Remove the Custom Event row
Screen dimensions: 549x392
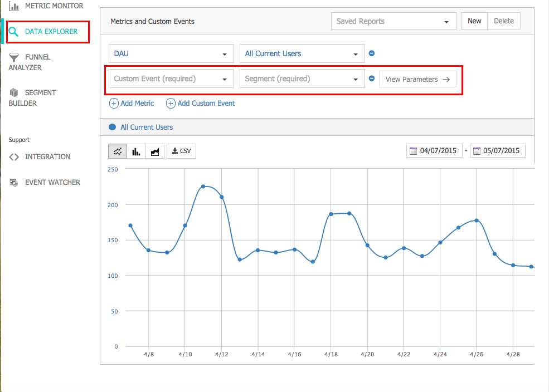pyautogui.click(x=372, y=79)
